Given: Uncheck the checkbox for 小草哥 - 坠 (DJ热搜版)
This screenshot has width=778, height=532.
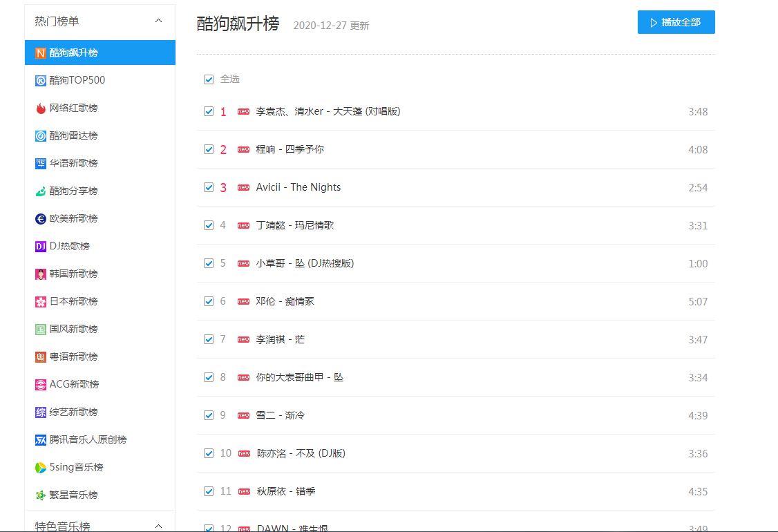Looking at the screenshot, I should tap(209, 263).
